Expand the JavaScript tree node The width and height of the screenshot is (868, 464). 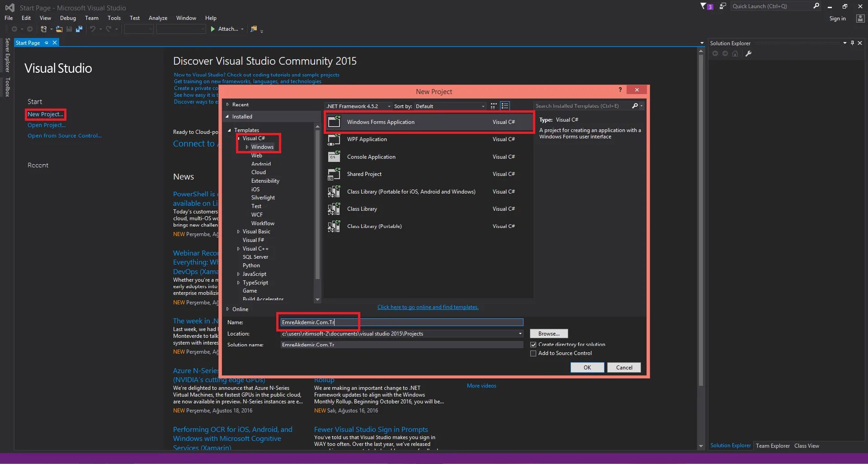click(x=238, y=274)
